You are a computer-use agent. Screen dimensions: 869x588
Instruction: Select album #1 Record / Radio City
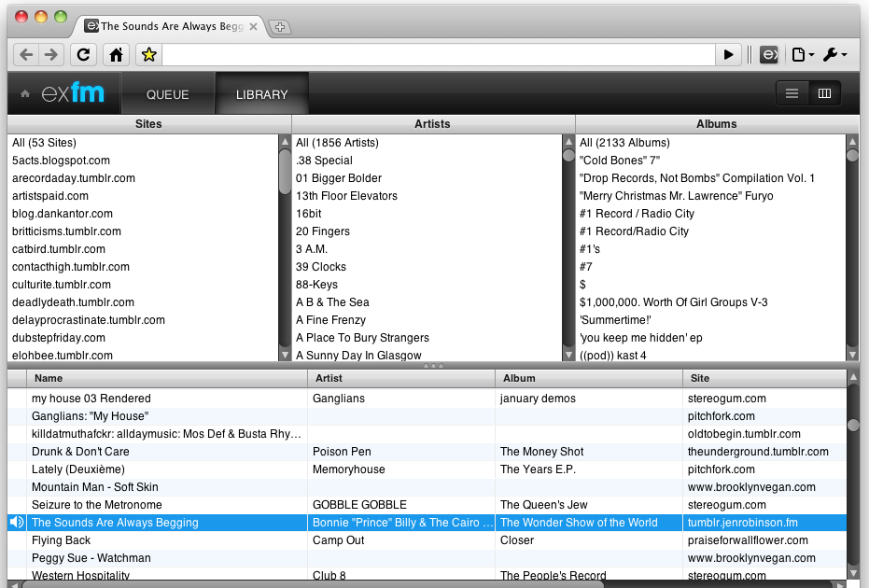[x=711, y=214]
